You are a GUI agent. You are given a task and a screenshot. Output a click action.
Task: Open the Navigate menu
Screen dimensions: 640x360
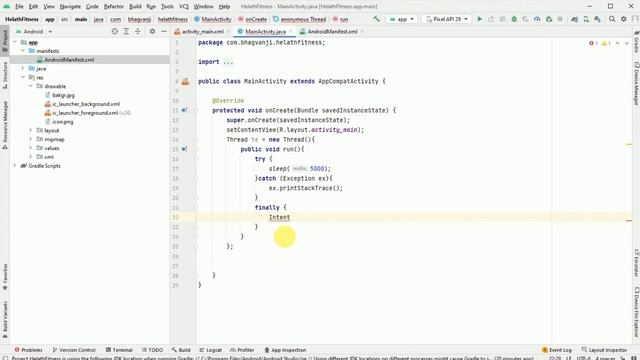(x=70, y=7)
